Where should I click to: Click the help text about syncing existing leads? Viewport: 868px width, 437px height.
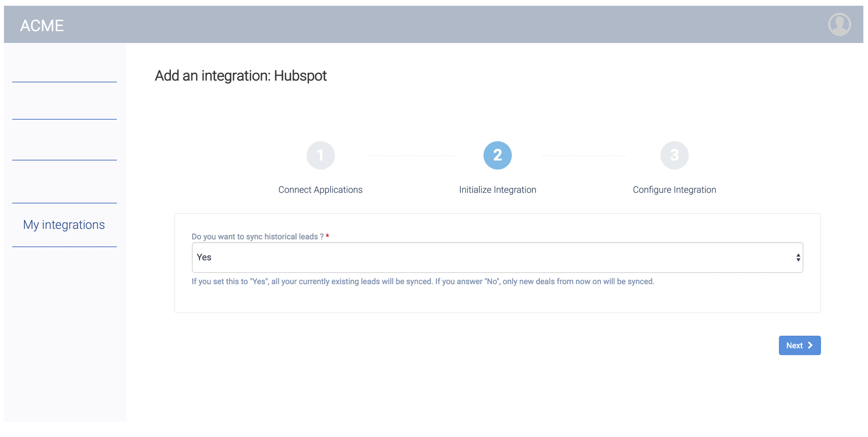(423, 282)
